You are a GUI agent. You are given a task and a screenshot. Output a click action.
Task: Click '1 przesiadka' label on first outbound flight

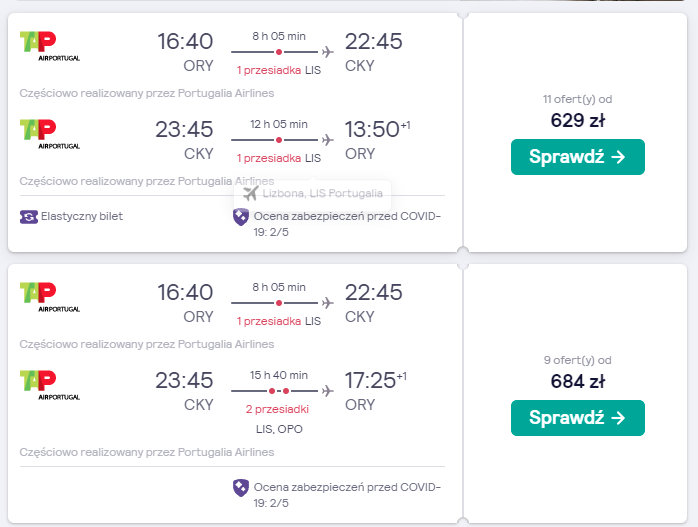(269, 70)
